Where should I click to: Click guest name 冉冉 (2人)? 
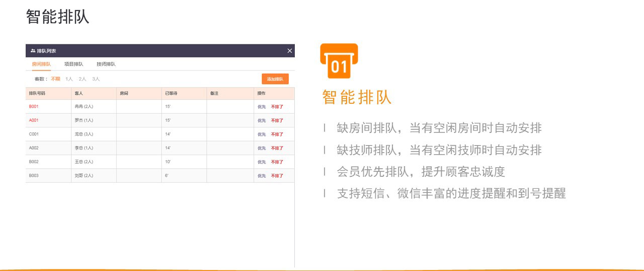84,107
